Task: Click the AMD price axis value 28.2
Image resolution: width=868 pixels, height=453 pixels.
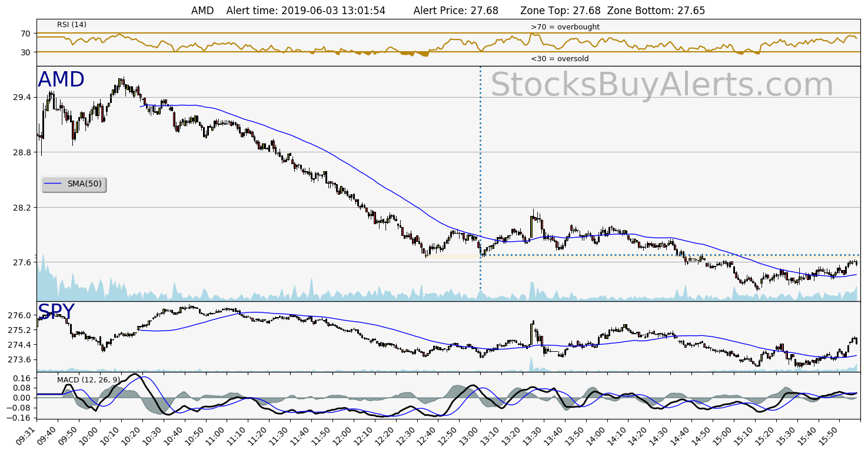Action: [23, 208]
